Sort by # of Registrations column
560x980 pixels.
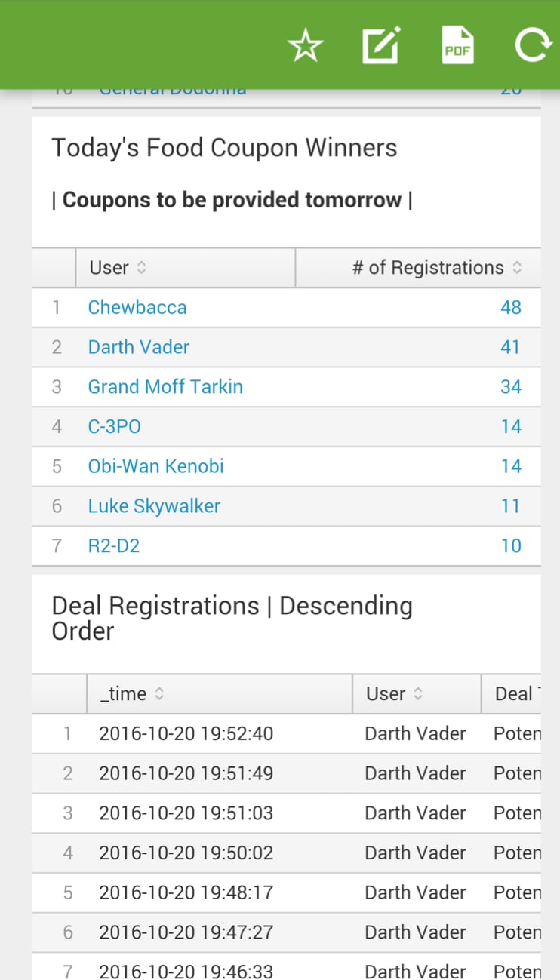click(x=418, y=268)
